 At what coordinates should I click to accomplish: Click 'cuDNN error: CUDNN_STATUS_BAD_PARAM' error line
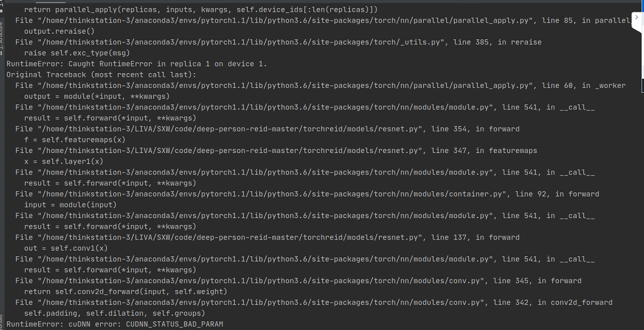[x=114, y=324]
